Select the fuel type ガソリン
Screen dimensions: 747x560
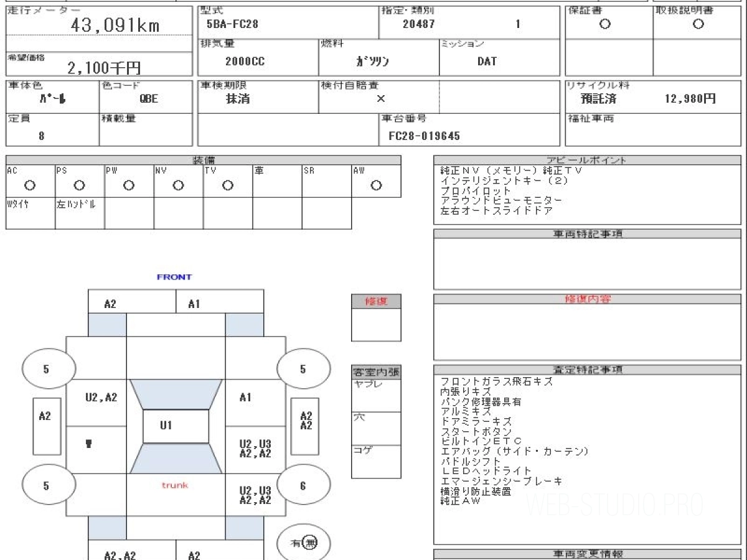click(372, 62)
